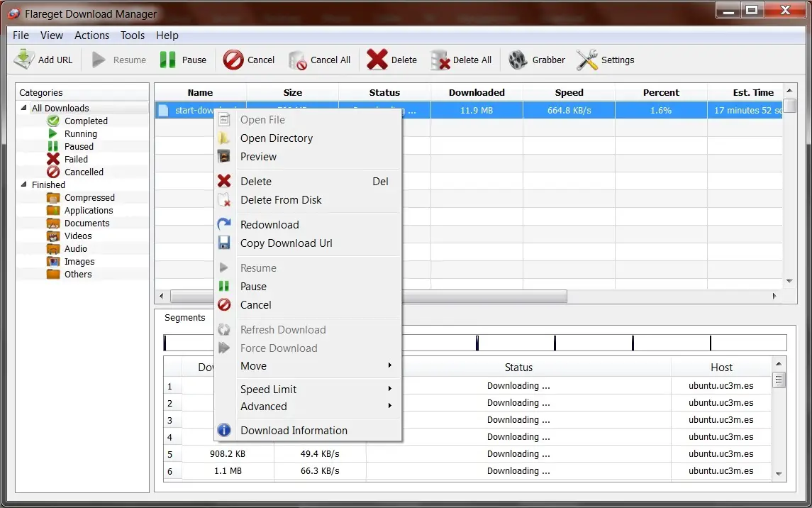Screen dimensions: 812x508
Task: Click the Segments tab
Action: point(185,317)
